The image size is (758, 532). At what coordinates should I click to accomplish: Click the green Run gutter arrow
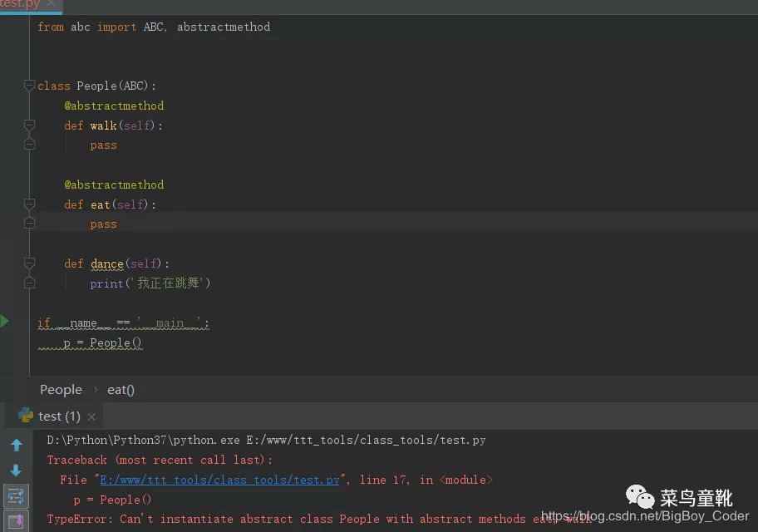5,321
